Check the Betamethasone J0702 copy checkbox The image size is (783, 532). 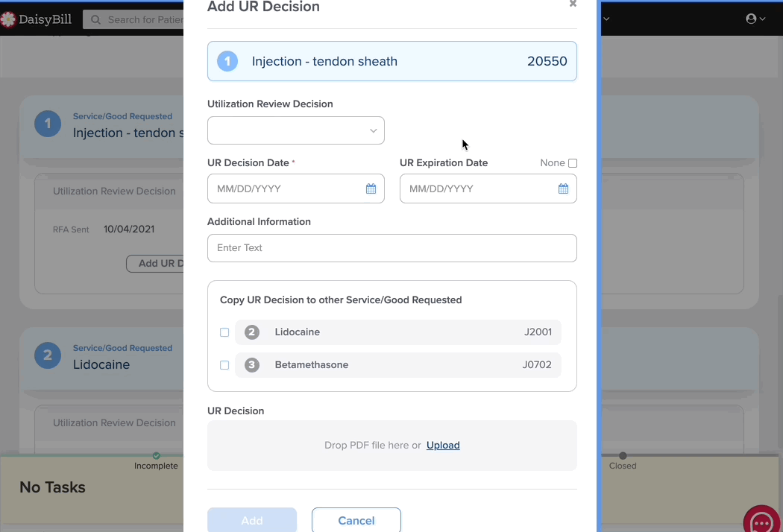pos(224,365)
